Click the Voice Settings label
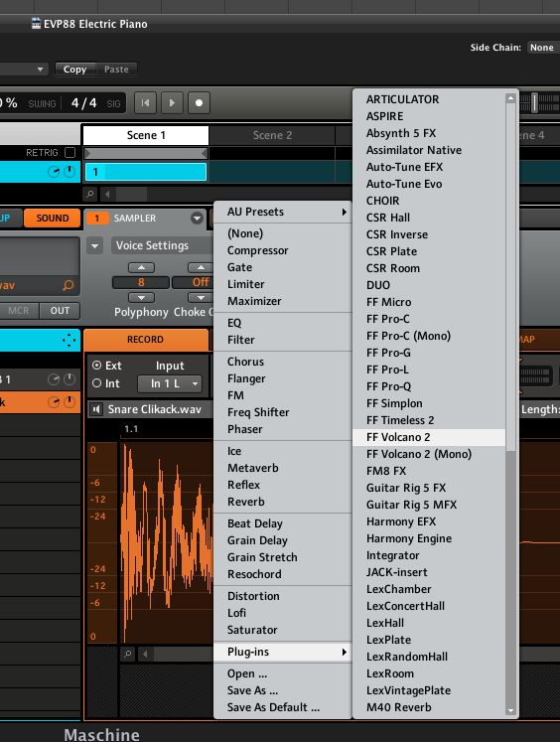This screenshot has width=560, height=742. 152,245
